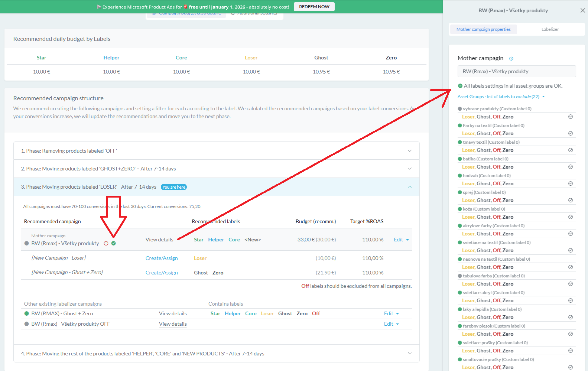Screen dimensions: 588x371
Task: Close the BW (P.max) side panel
Action: tap(582, 10)
